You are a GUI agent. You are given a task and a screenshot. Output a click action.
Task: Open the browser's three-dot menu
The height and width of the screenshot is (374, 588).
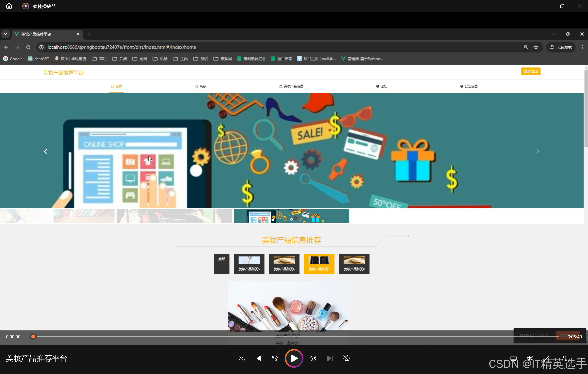point(582,47)
